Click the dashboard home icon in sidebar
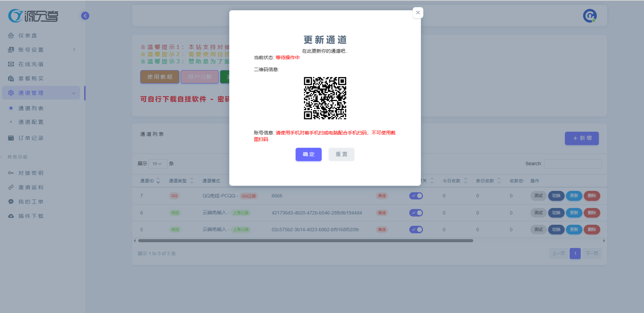644x313 pixels. (x=11, y=36)
